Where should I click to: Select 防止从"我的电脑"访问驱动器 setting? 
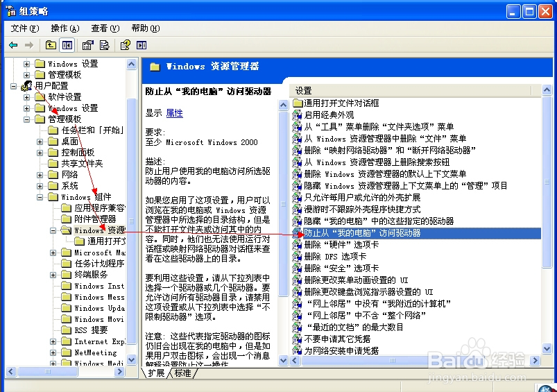point(415,233)
